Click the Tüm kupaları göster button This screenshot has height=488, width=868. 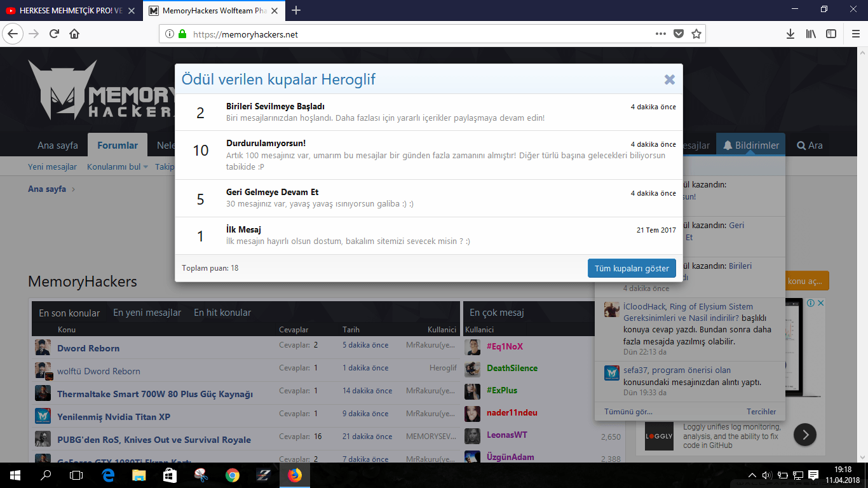pos(632,268)
